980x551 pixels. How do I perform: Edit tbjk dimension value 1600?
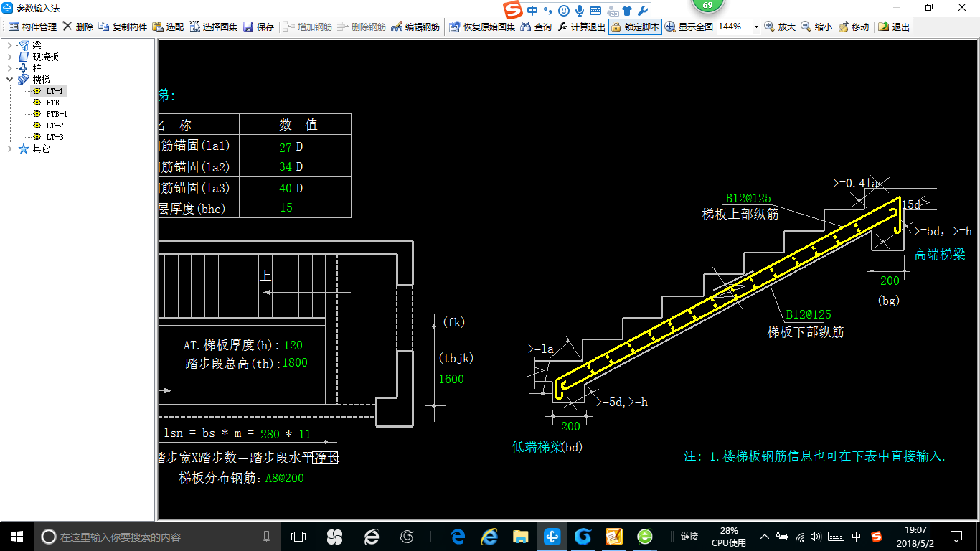coord(451,380)
